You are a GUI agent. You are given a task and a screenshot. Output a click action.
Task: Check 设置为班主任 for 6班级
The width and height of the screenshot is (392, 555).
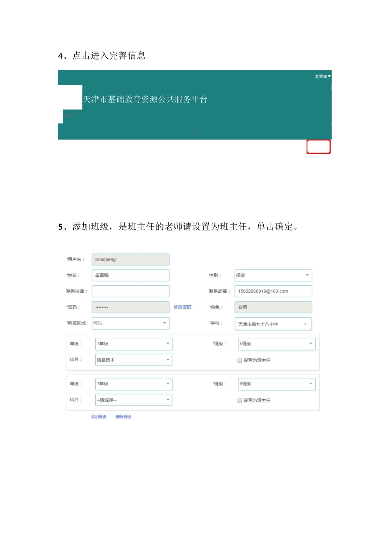(240, 401)
